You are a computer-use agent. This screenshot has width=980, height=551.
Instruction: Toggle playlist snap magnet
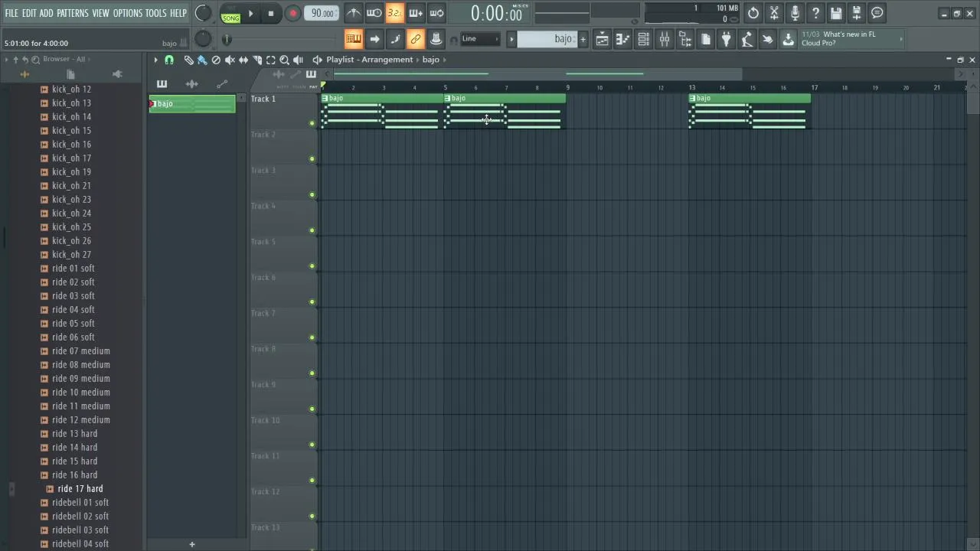coord(169,60)
